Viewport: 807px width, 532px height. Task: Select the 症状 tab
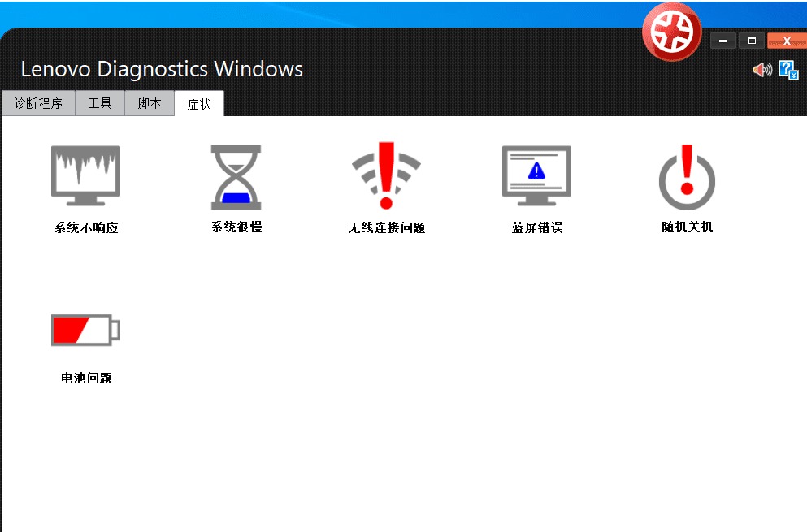click(x=199, y=104)
